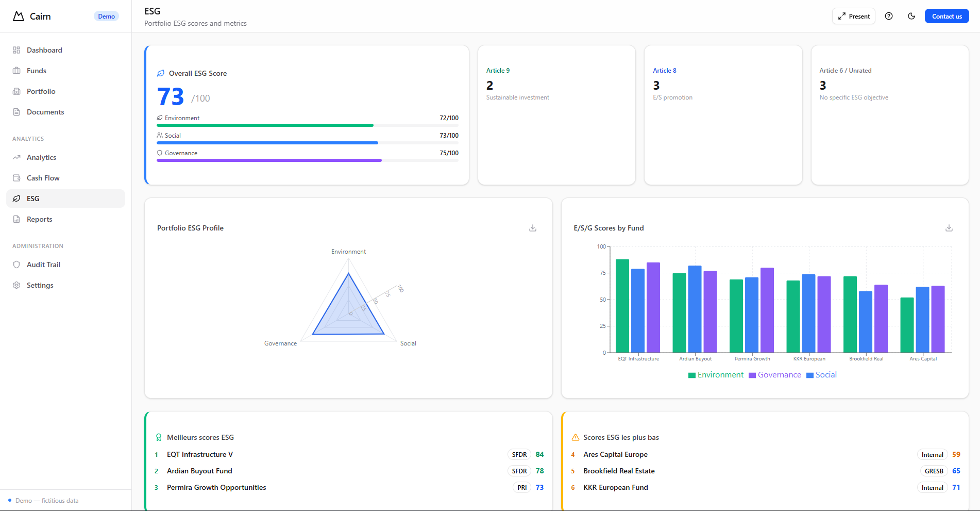This screenshot has height=511, width=980.
Task: Toggle the Governance legend entry off
Action: 775,374
